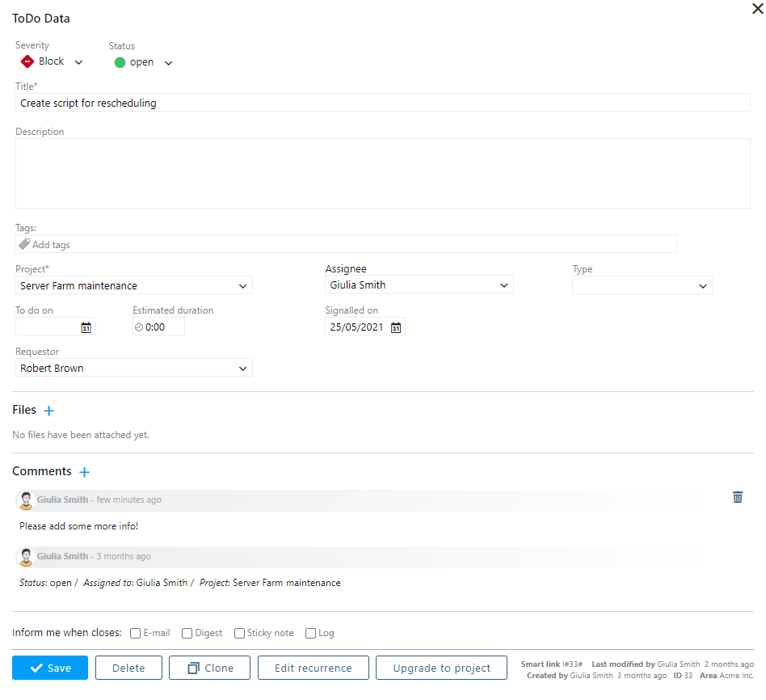Close the ToDo Data dialog

click(756, 8)
